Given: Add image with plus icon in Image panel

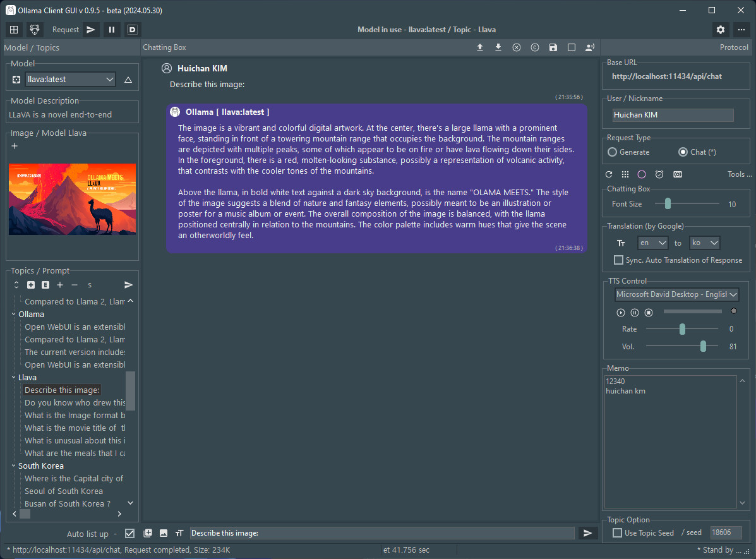Looking at the screenshot, I should point(15,146).
